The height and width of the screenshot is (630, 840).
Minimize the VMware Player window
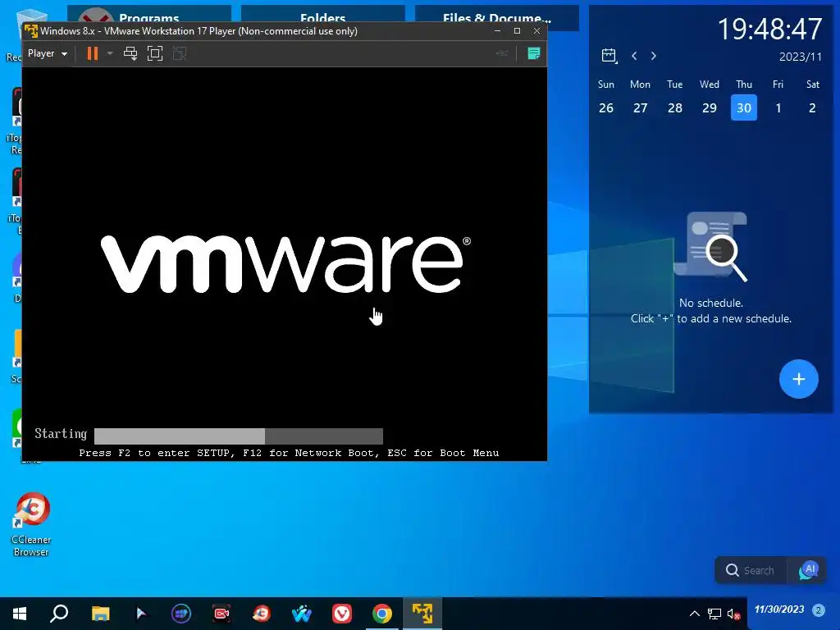point(498,31)
